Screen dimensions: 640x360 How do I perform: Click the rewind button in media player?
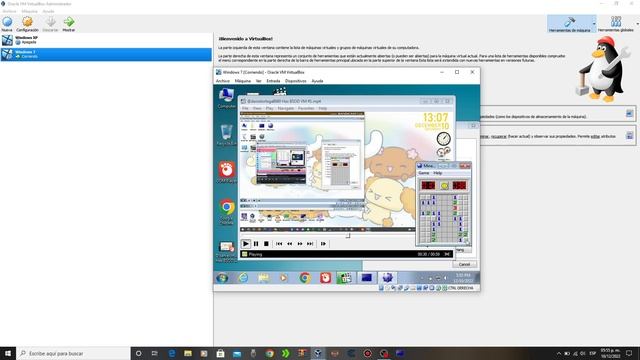(289, 244)
